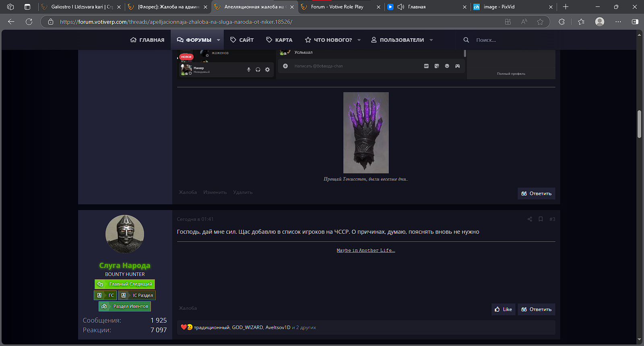Reload the current page
Viewport: 644px width, 346px height.
pyautogui.click(x=29, y=22)
